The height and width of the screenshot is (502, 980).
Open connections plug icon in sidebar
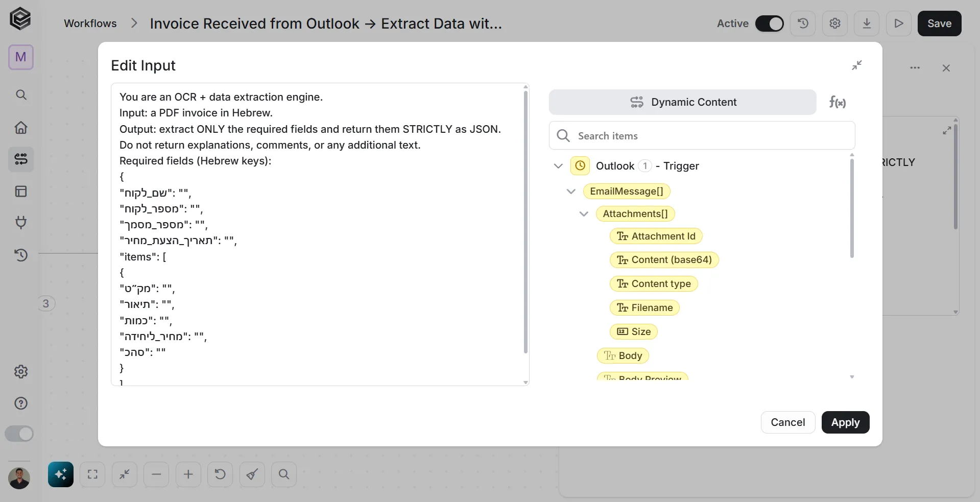[21, 223]
